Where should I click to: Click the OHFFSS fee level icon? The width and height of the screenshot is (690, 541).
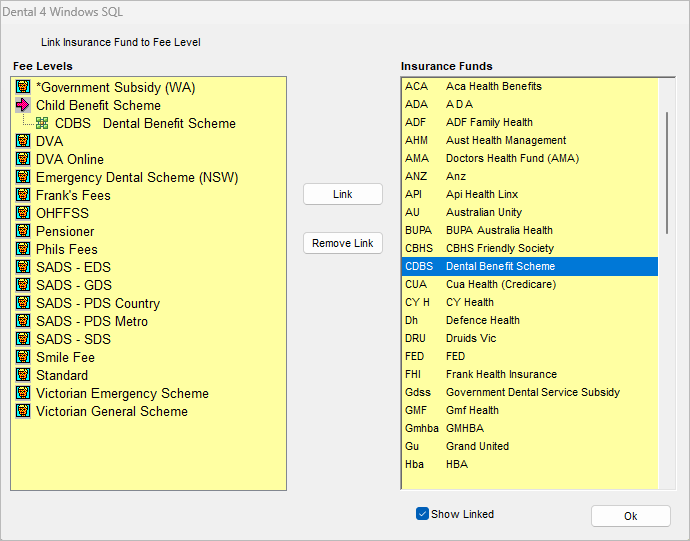pos(23,213)
